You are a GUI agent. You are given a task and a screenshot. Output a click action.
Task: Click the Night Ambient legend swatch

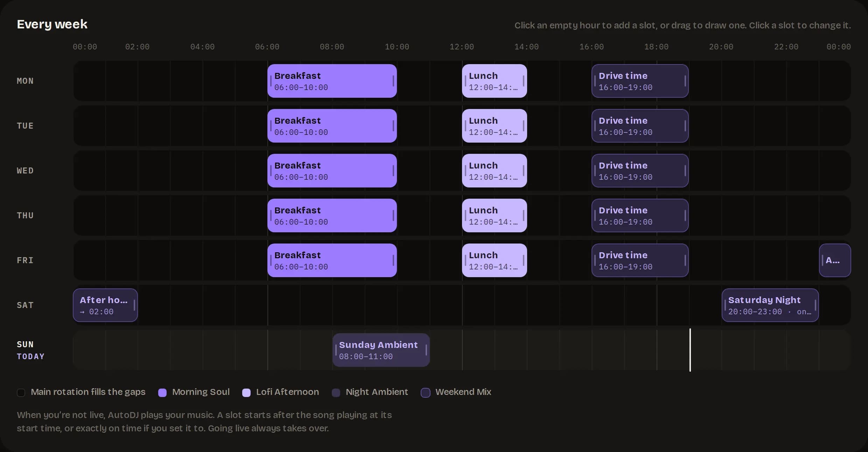pos(336,392)
